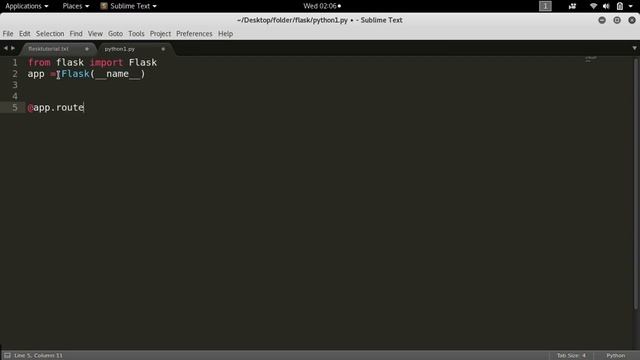The height and width of the screenshot is (360, 640).
Task: Open the Help menu
Action: 225,34
